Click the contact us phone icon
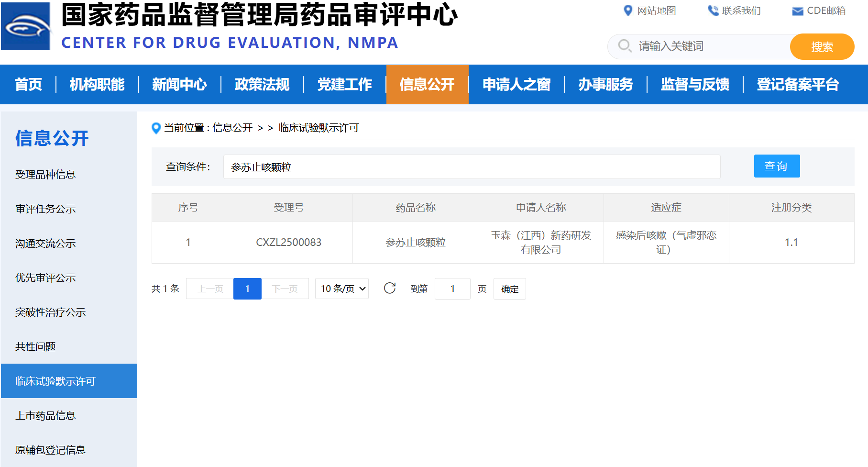The image size is (868, 467). 713,11
